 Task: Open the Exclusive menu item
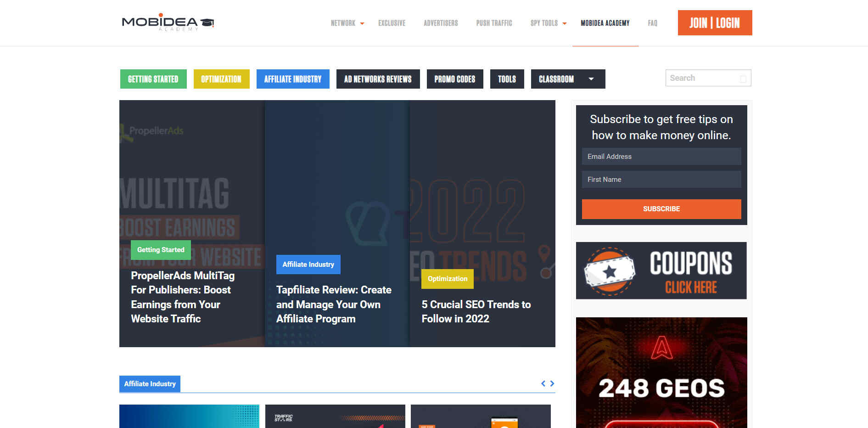(x=392, y=23)
